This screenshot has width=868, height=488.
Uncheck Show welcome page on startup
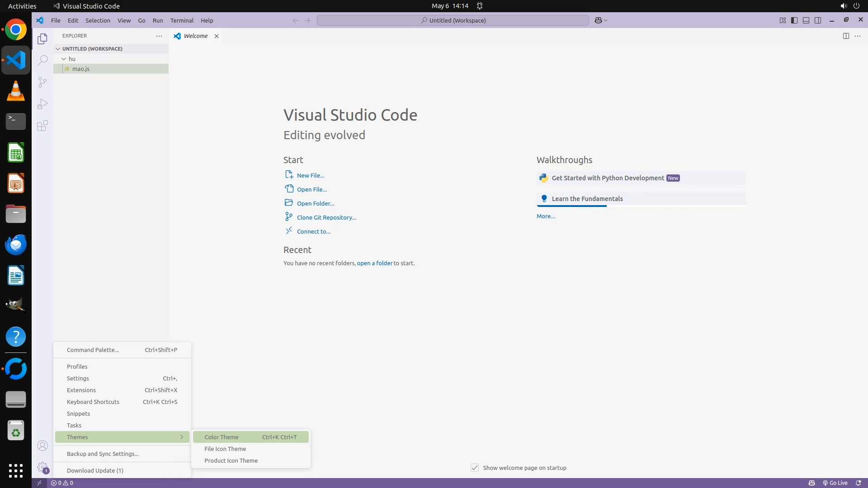pos(475,468)
